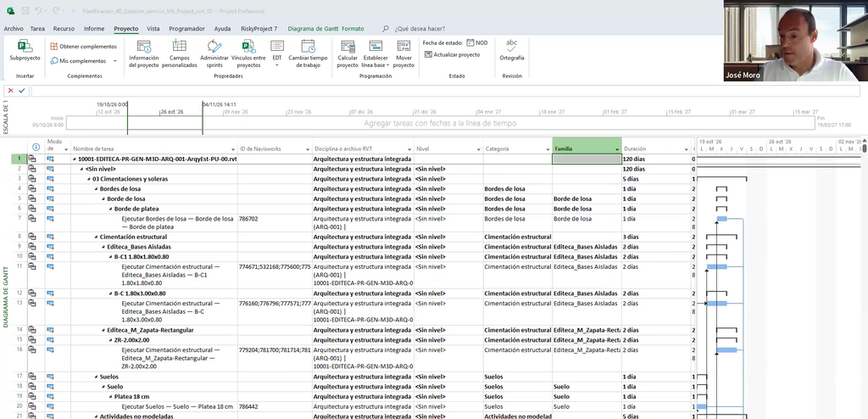The height and width of the screenshot is (419, 868).
Task: Switch to Programador ribbon tab
Action: tap(186, 29)
